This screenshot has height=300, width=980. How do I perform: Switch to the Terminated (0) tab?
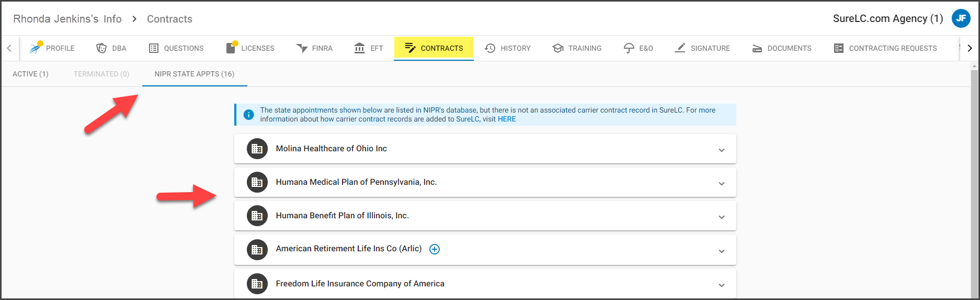point(101,74)
